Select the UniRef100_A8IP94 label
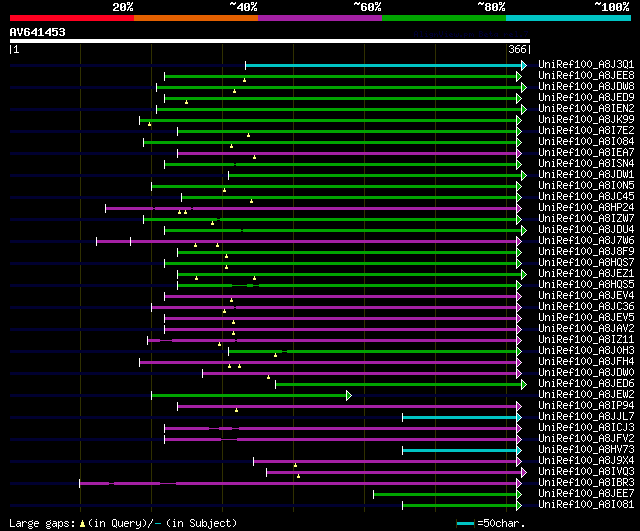Image resolution: width=640 pixels, height=531 pixels. [586, 406]
